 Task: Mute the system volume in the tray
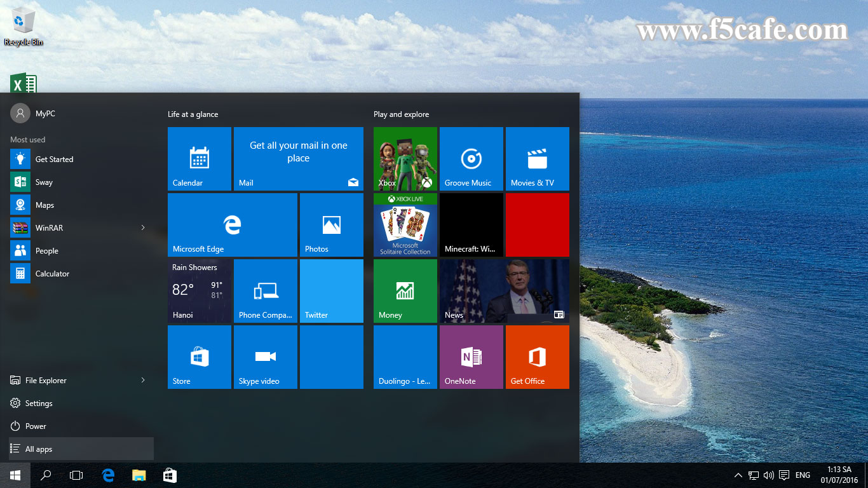(x=768, y=475)
